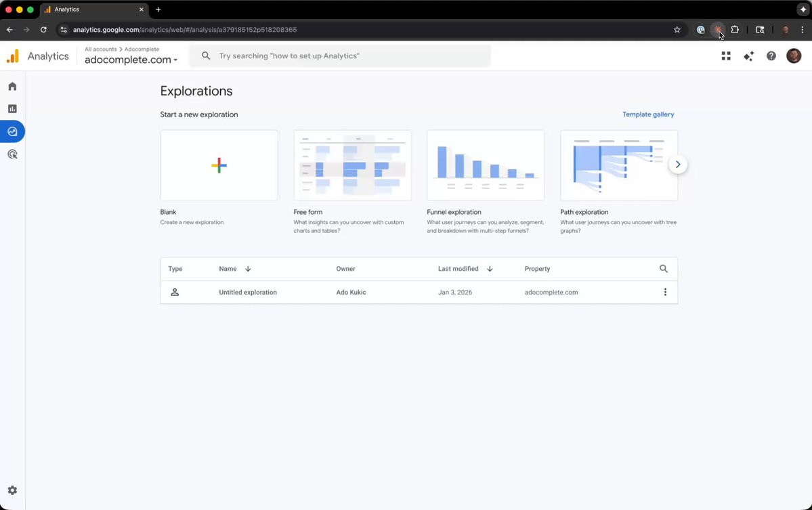Viewport: 812px width, 510px height.
Task: Click the browser address bar URL
Action: [185, 30]
